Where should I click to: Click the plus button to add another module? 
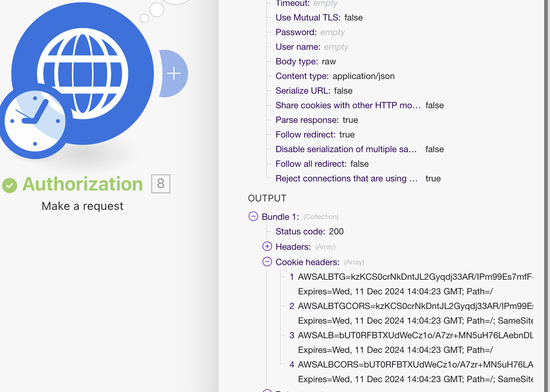click(x=174, y=73)
